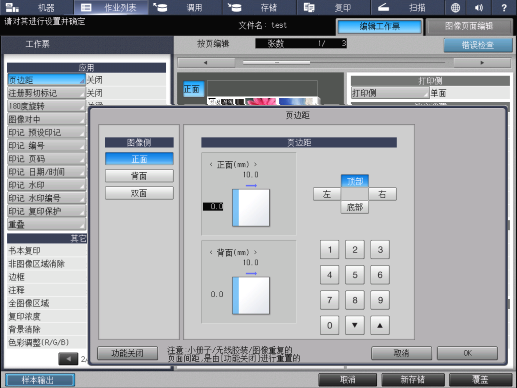Open 印记 复印保护 copy protect setting
This screenshot has width=517, height=388.
pos(46,211)
